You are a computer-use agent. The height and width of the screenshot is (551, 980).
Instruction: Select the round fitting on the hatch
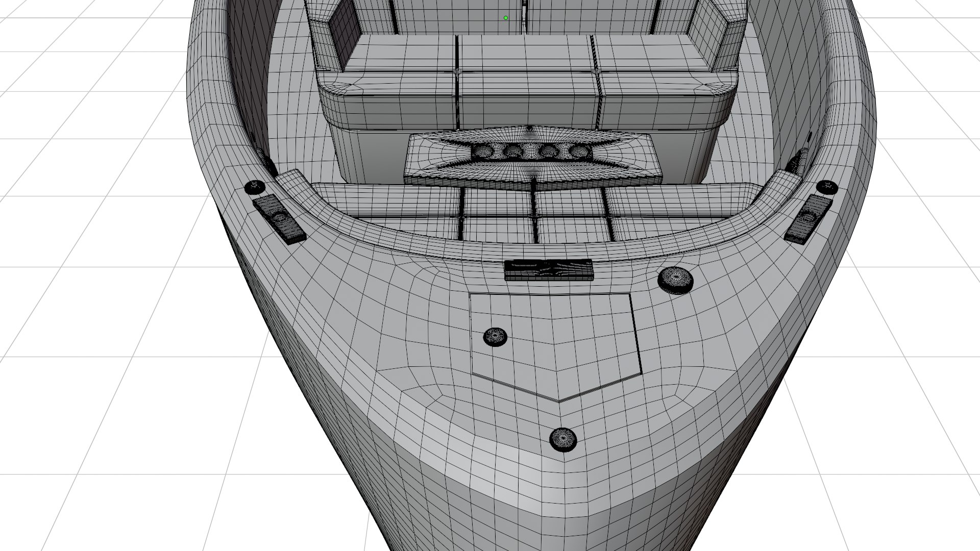tap(495, 337)
